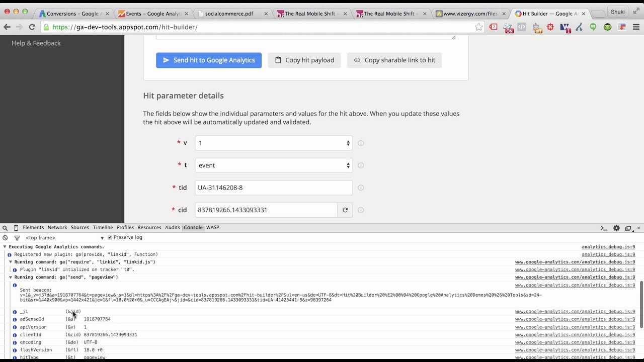Open DevTools settings gear
Screen dimensions: 644x362
tap(616, 228)
